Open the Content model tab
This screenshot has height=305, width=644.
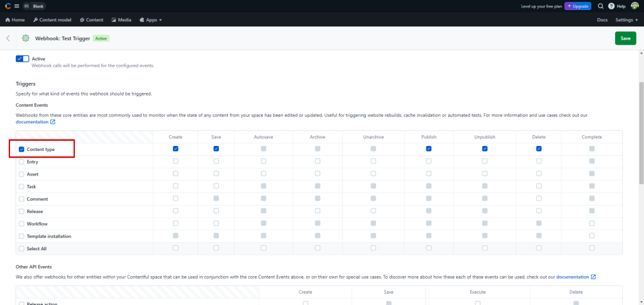[52, 19]
